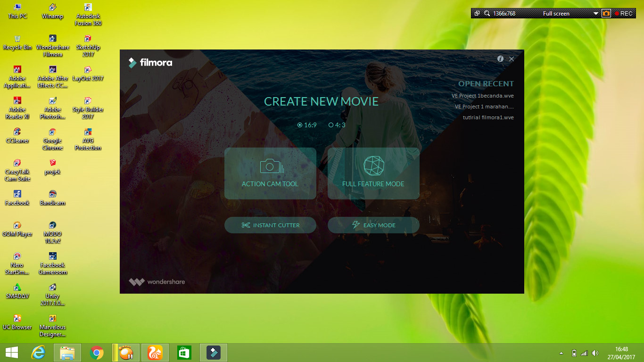Select CCleaner desktop shortcut

(x=17, y=136)
